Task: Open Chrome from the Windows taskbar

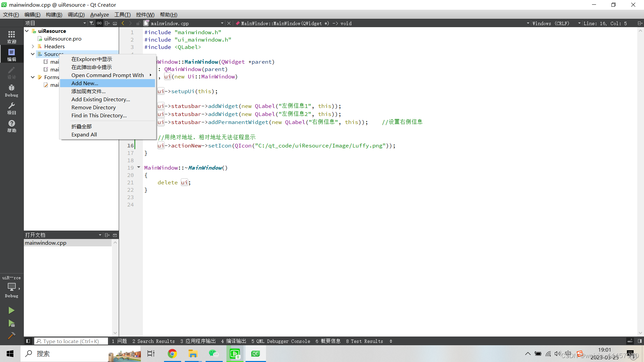Action: [172, 354]
